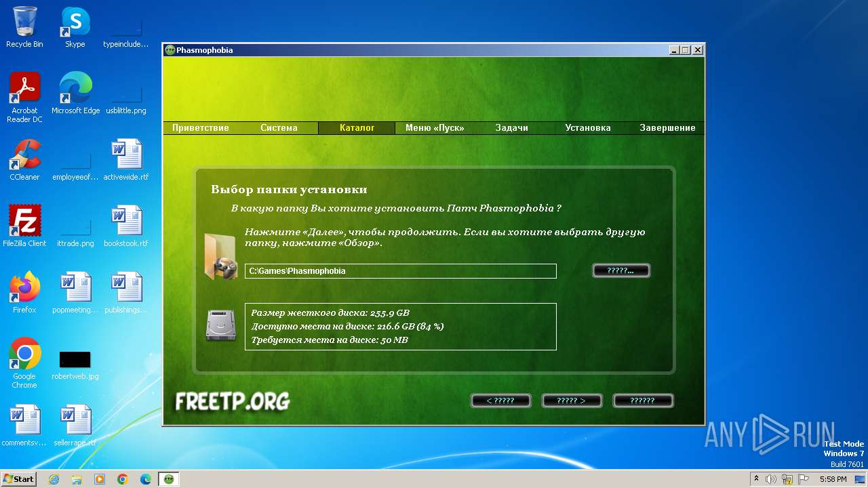The width and height of the screenshot is (868, 488).
Task: Switch to the Задачи step tab
Action: coord(511,128)
